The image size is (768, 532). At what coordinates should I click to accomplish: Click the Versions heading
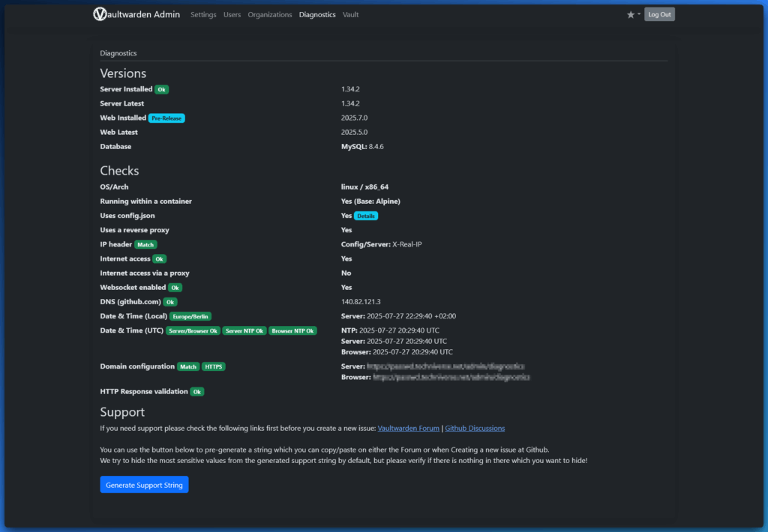tap(123, 73)
